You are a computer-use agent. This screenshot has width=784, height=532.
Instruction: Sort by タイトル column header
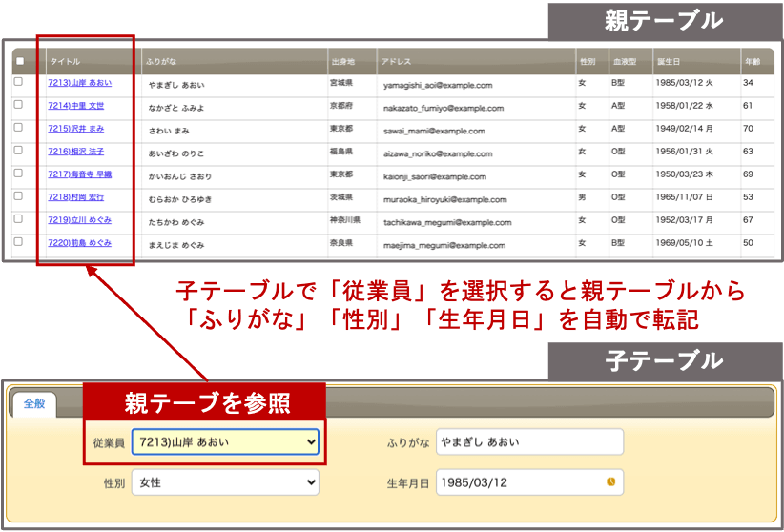(65, 62)
